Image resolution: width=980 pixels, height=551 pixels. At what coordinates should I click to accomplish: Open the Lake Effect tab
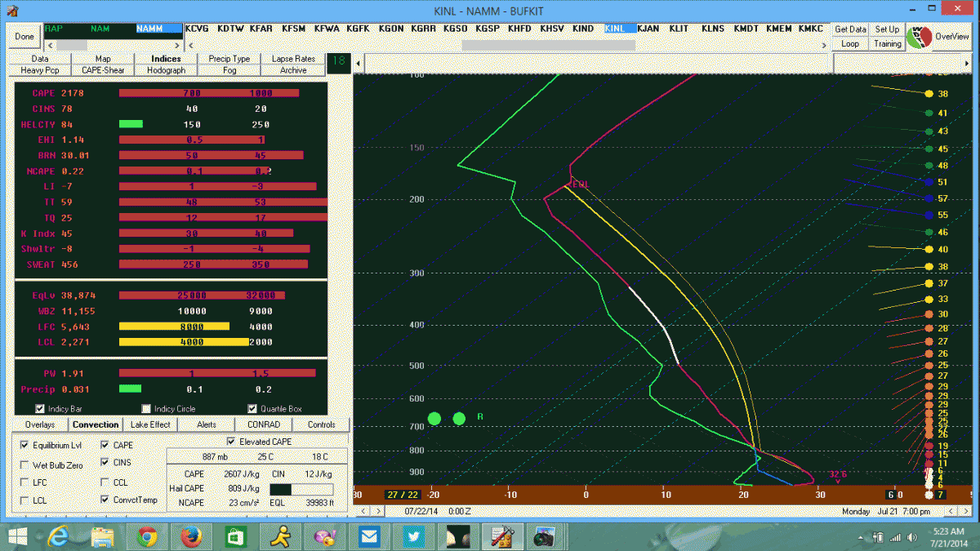[x=150, y=424]
